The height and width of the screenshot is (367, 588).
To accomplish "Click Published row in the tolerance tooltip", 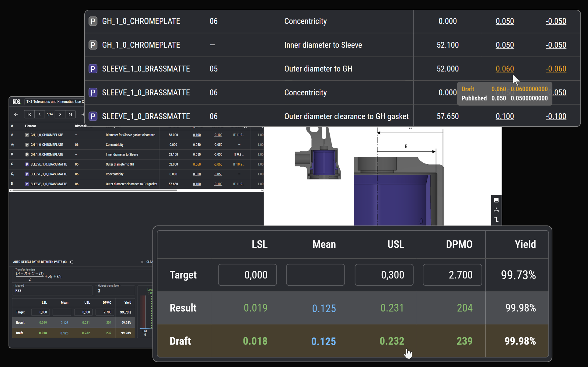I will (504, 98).
